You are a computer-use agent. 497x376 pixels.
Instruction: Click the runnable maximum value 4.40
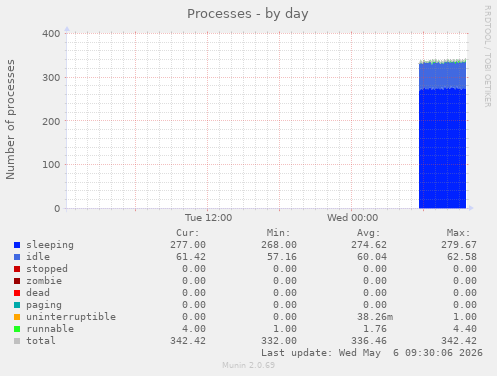pyautogui.click(x=465, y=329)
